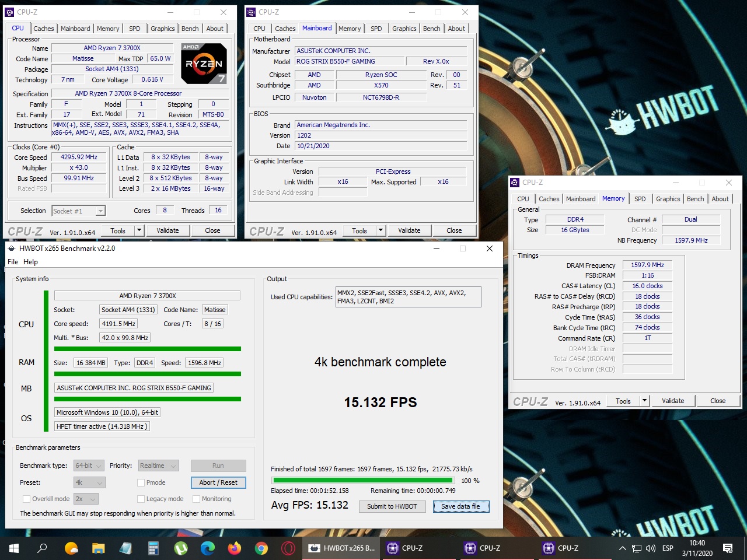The width and height of the screenshot is (747, 560).
Task: Click the Core Speed 4295.92 MHz field
Action: [x=79, y=157]
